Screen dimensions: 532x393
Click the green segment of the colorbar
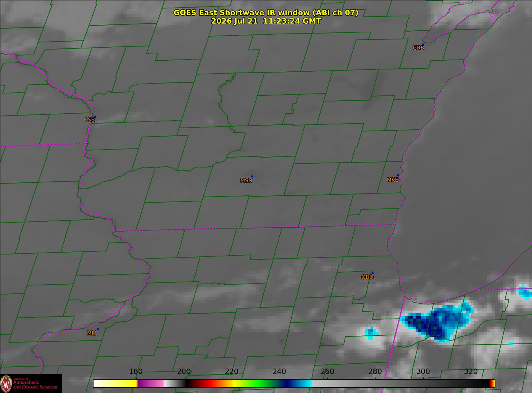point(260,383)
